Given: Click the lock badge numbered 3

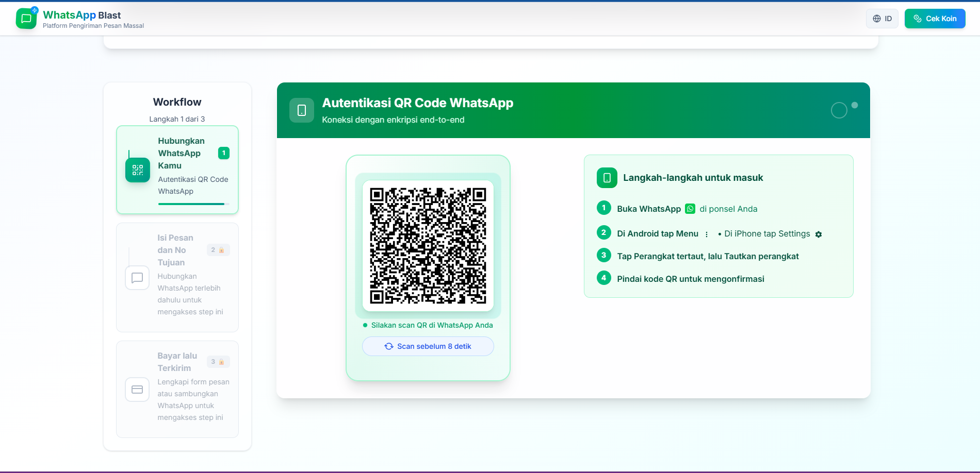Looking at the screenshot, I should (218, 362).
